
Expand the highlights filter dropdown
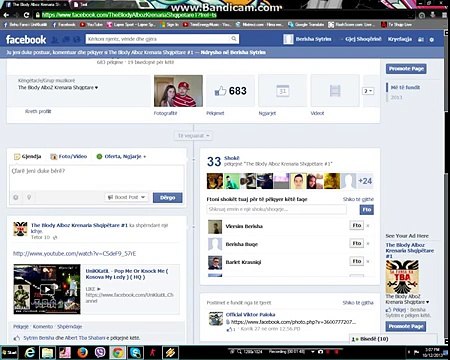tap(193, 136)
